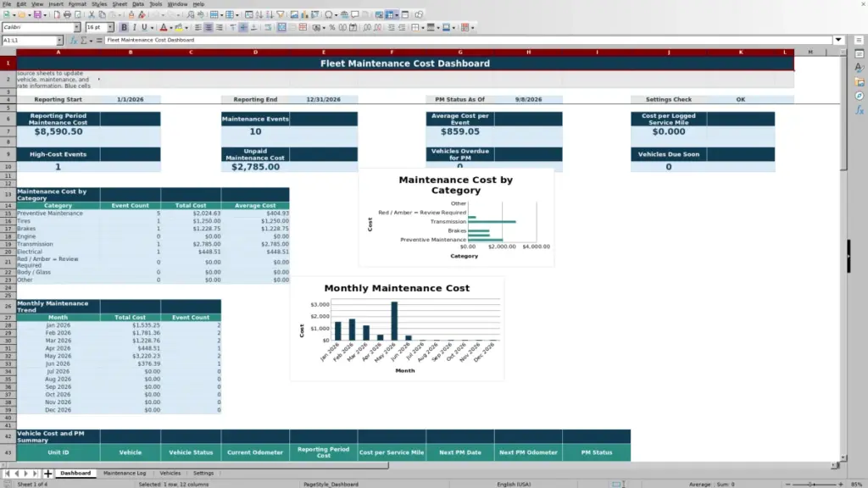Open the Format menu
The width and height of the screenshot is (868, 488).
pyautogui.click(x=77, y=4)
